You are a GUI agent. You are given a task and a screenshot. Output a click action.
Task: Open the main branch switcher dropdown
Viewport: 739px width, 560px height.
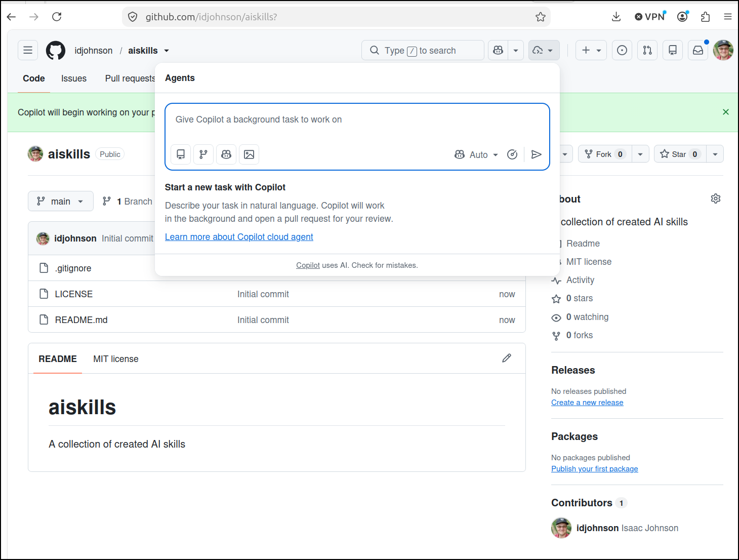[x=61, y=201]
